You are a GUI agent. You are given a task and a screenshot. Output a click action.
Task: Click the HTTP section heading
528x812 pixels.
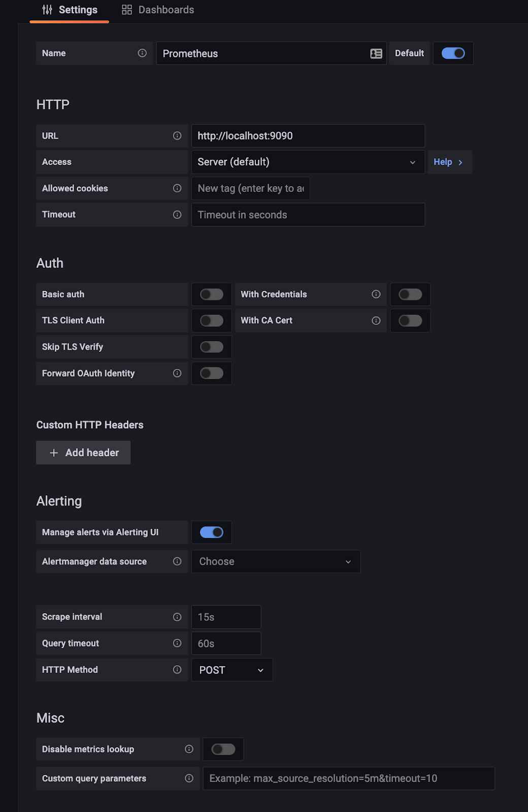pos(53,105)
